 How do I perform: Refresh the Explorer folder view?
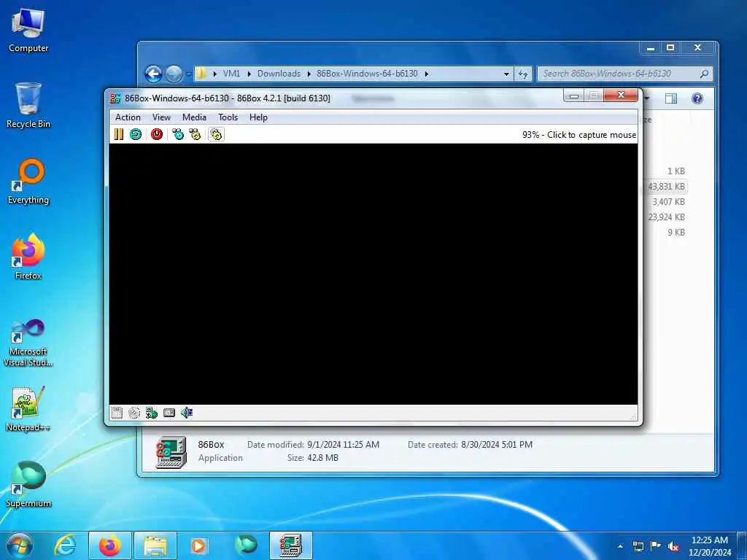coord(523,74)
